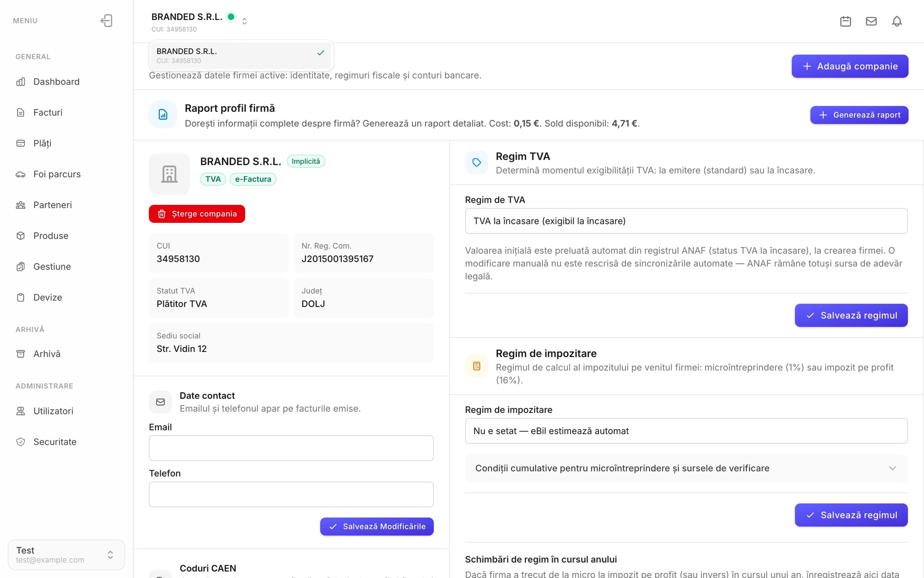This screenshot has height=578, width=924.
Task: Click the Date contact envelope icon
Action: [160, 402]
